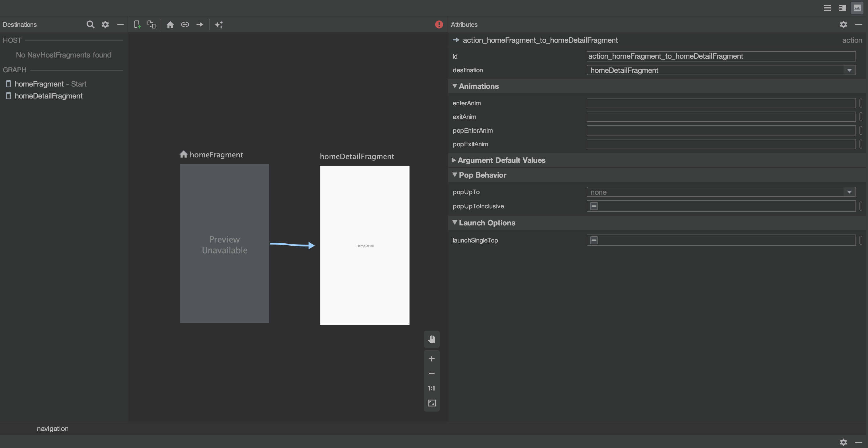Click the New Destination icon
Image resolution: width=868 pixels, height=448 pixels.
pos(137,24)
